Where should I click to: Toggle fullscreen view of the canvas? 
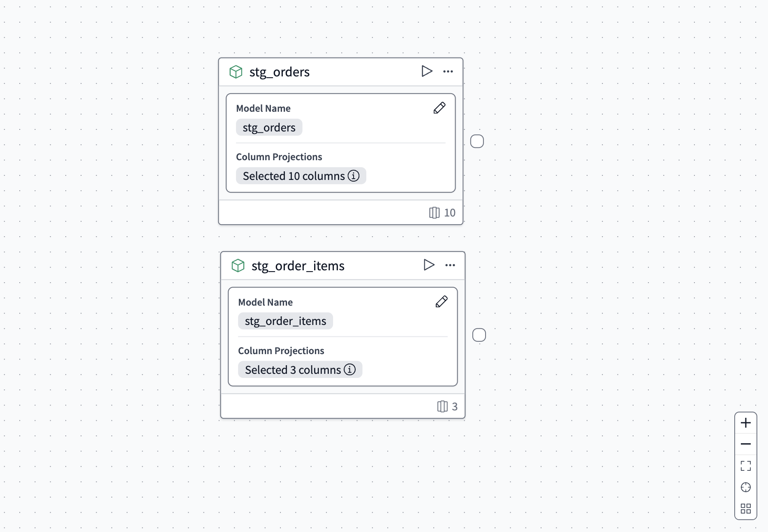pos(745,466)
